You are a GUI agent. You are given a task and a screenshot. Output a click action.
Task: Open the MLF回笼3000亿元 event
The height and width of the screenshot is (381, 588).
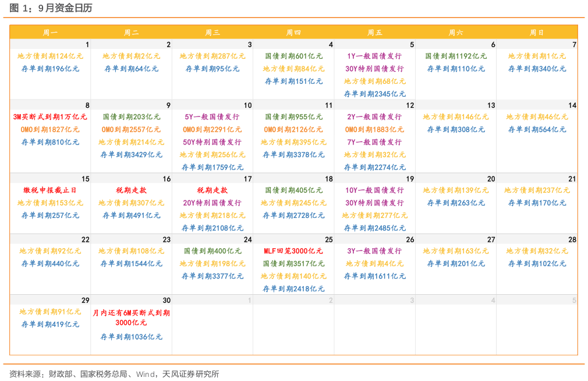pyautogui.click(x=293, y=251)
